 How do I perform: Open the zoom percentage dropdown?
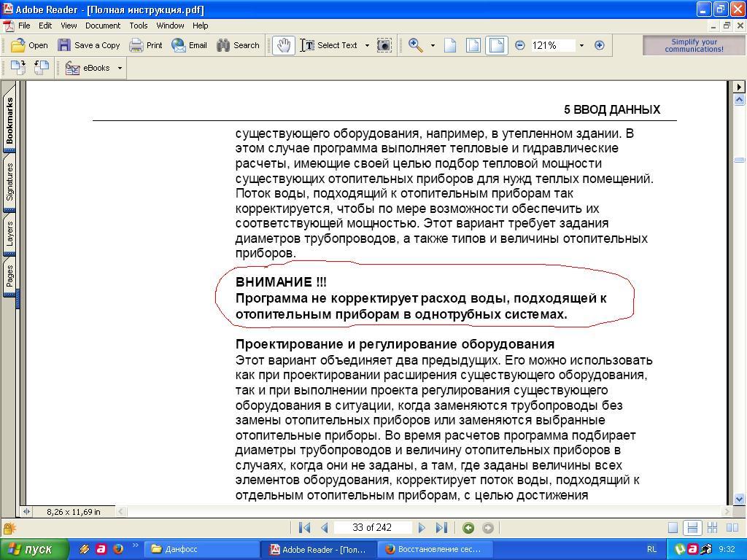point(581,45)
